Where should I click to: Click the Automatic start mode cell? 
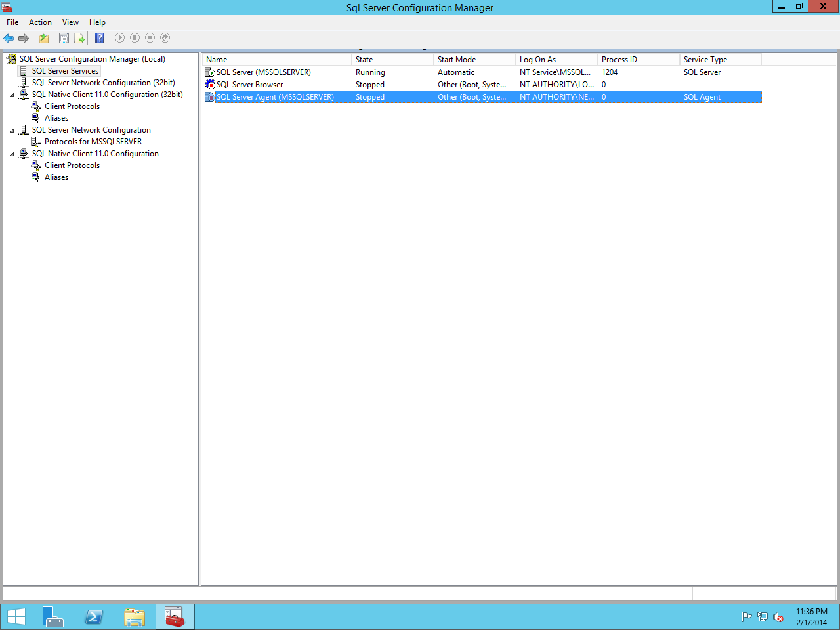point(456,72)
